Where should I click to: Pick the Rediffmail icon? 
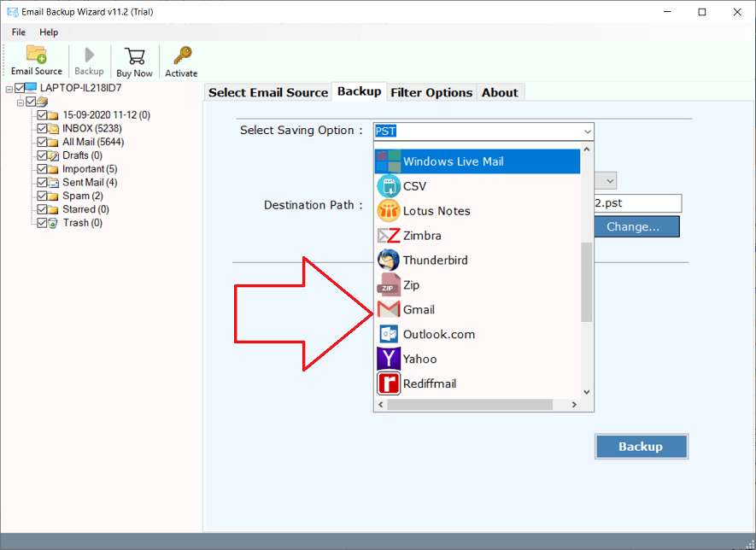click(x=388, y=383)
